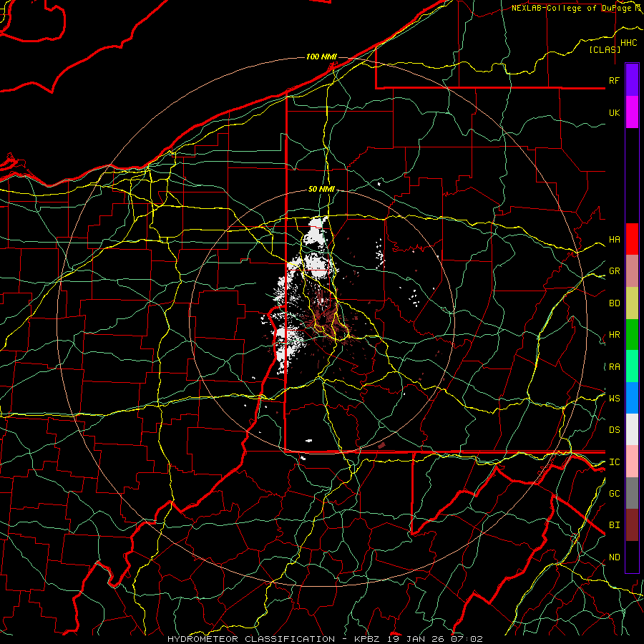The image size is (644, 644).
Task: Click the GR legend label text
Action: click(614, 271)
